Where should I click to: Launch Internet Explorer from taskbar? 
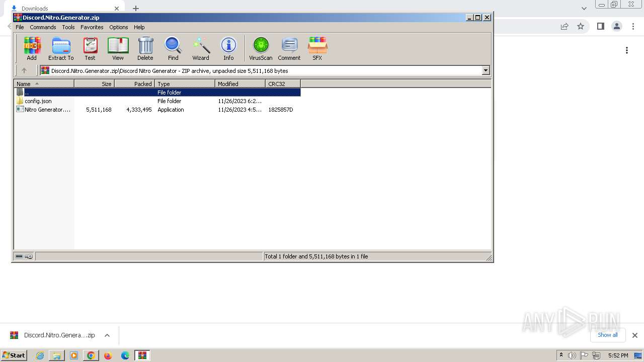pos(40,355)
